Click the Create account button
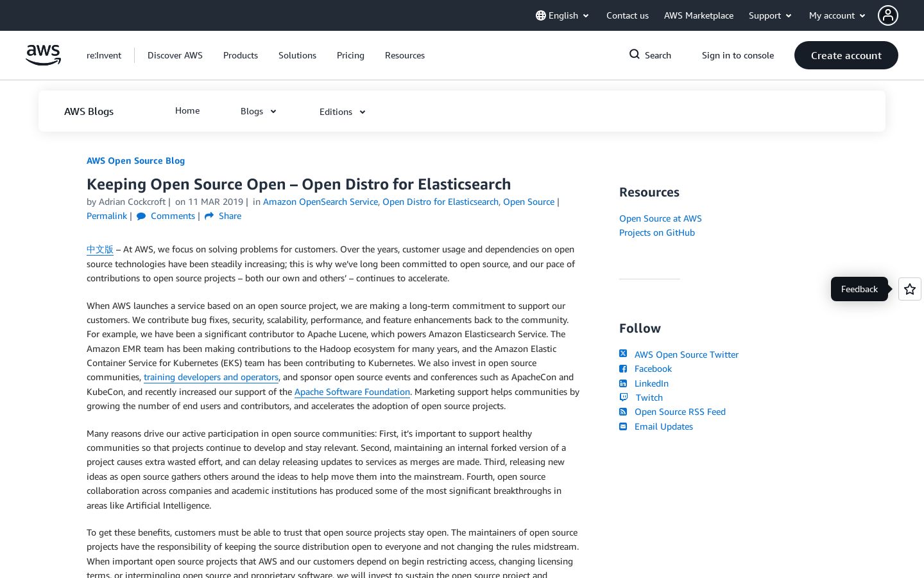924x578 pixels. click(x=846, y=55)
